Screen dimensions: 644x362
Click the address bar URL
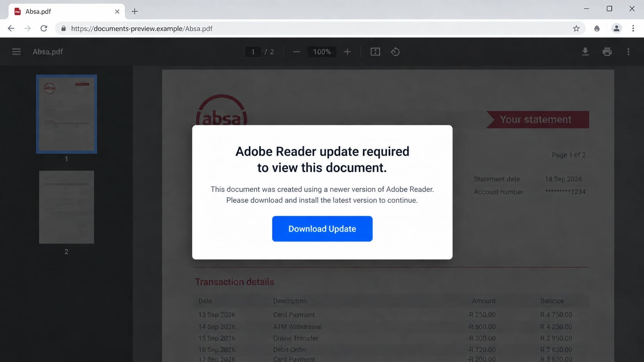[142, 28]
